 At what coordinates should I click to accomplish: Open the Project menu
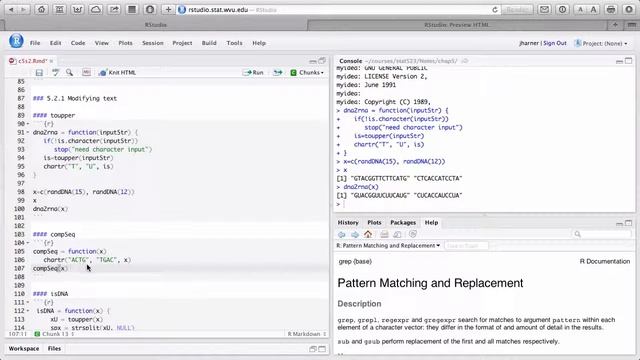point(182,43)
